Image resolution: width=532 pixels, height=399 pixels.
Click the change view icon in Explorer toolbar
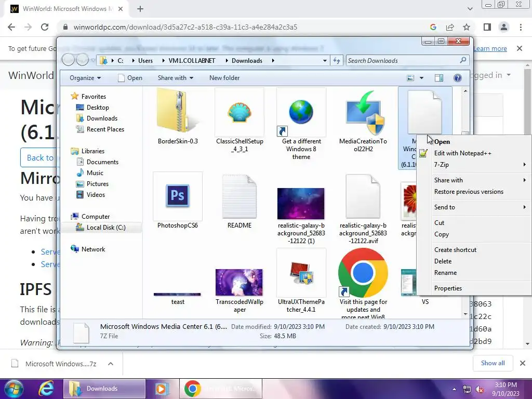coord(410,78)
